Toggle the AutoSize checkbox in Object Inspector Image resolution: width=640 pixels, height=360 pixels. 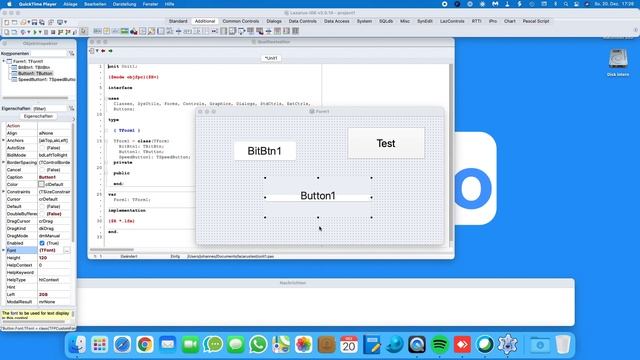42,148
